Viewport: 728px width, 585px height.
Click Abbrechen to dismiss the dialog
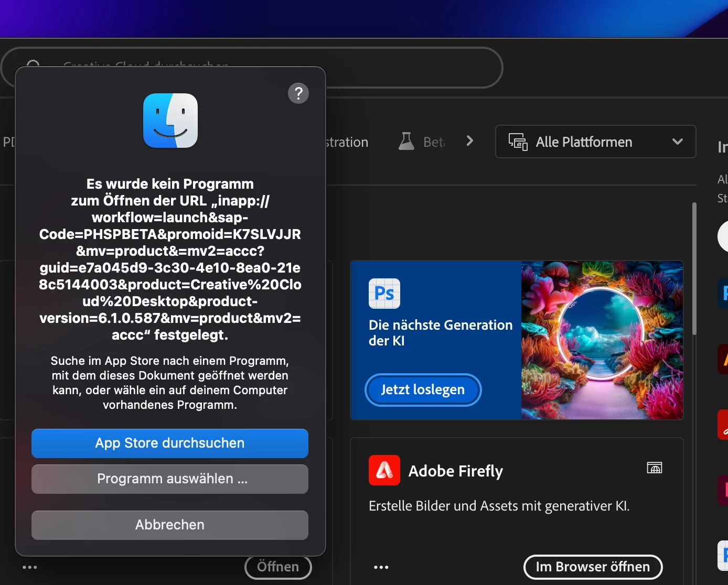pyautogui.click(x=170, y=525)
